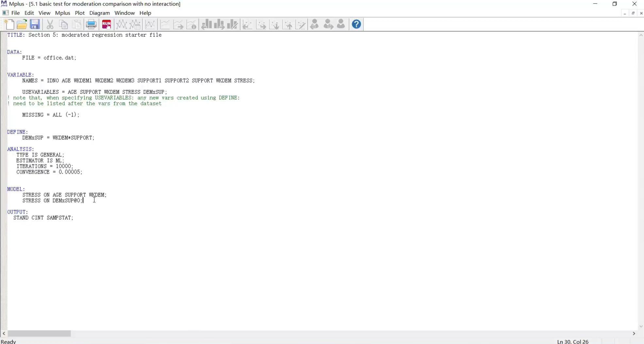The height and width of the screenshot is (344, 644).
Task: Save the input file with floppy icon
Action: click(x=35, y=24)
